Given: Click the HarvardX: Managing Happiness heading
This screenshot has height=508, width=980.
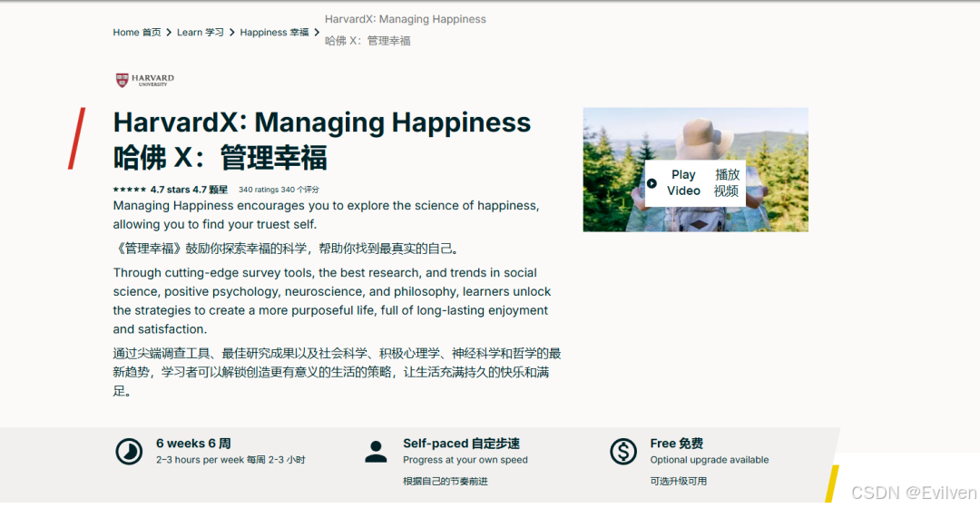Looking at the screenshot, I should (322, 122).
